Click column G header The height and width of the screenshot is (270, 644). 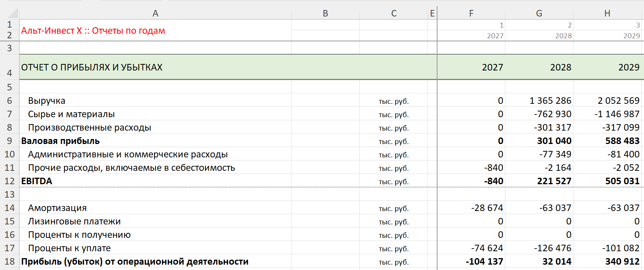click(539, 13)
